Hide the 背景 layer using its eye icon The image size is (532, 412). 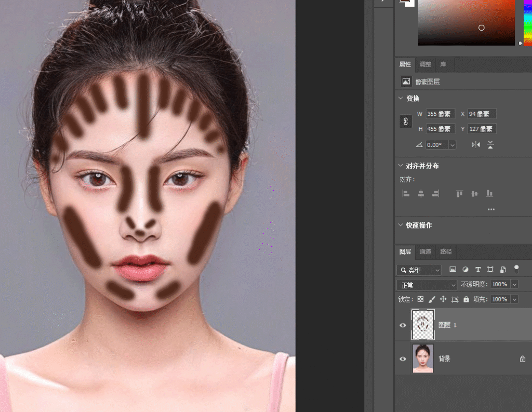pyautogui.click(x=403, y=358)
